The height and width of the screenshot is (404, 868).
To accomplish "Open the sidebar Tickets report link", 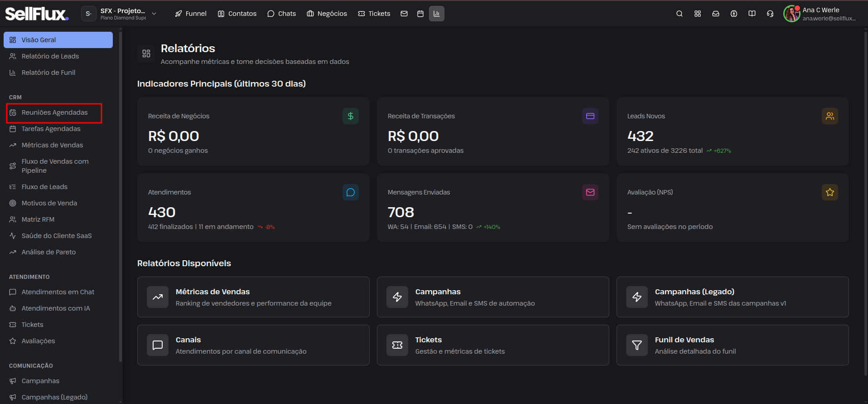I will [58, 325].
